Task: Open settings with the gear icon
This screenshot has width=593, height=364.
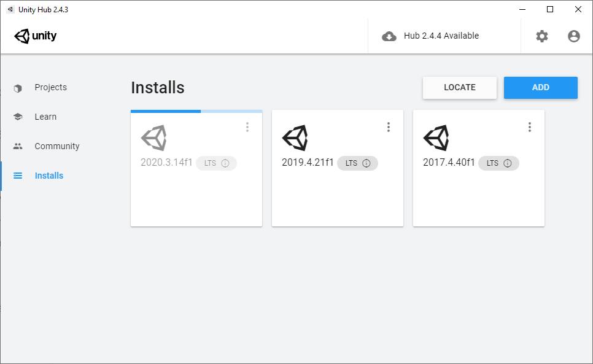Action: 541,36
